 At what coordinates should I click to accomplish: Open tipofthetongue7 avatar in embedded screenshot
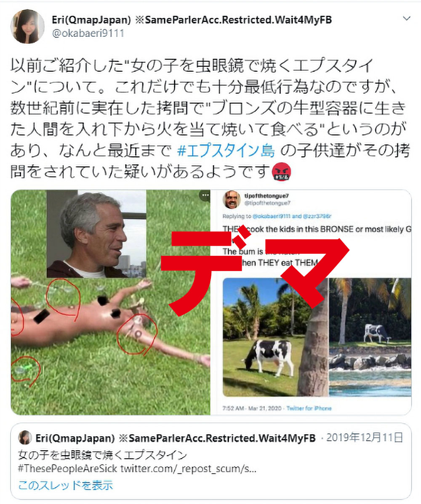[232, 199]
